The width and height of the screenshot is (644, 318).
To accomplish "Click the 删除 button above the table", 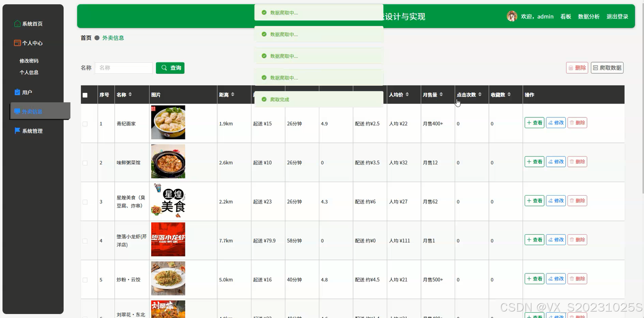I will [x=577, y=68].
